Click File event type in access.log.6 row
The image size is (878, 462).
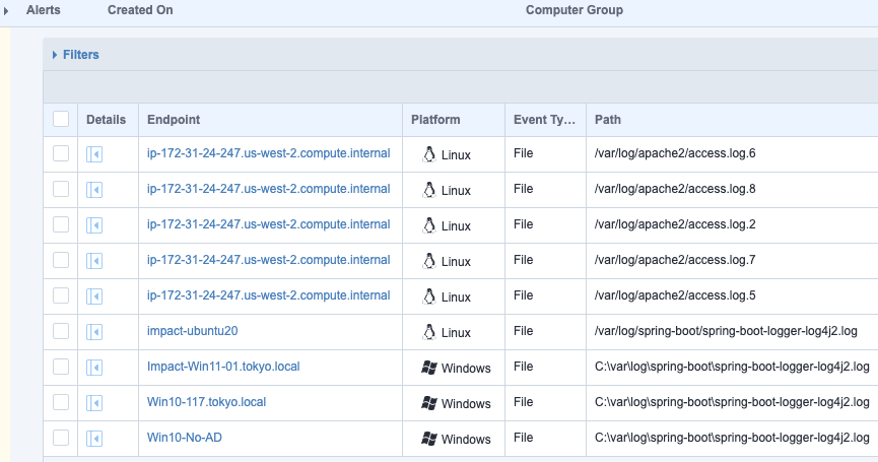point(523,153)
